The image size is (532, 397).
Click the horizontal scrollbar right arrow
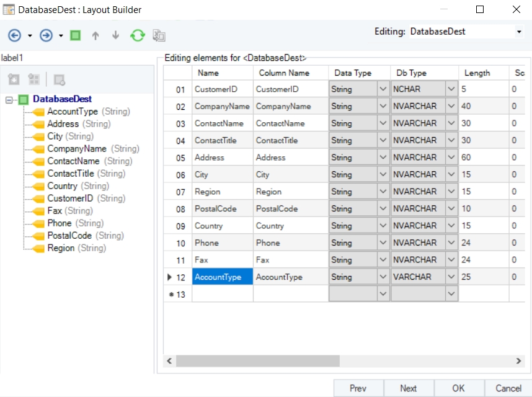[519, 361]
